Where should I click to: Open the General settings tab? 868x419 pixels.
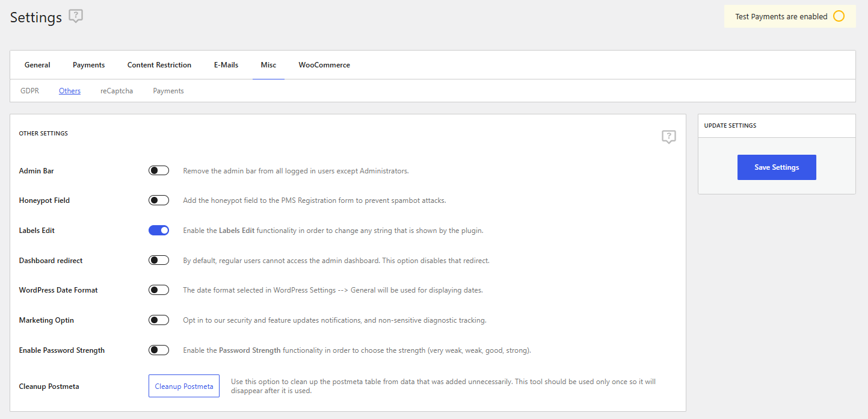click(37, 65)
